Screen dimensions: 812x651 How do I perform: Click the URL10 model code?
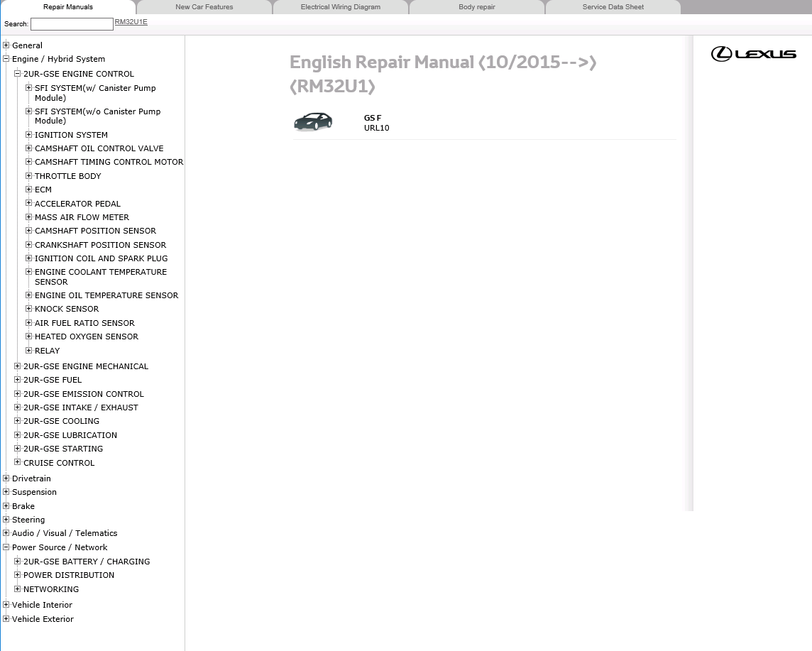click(376, 128)
